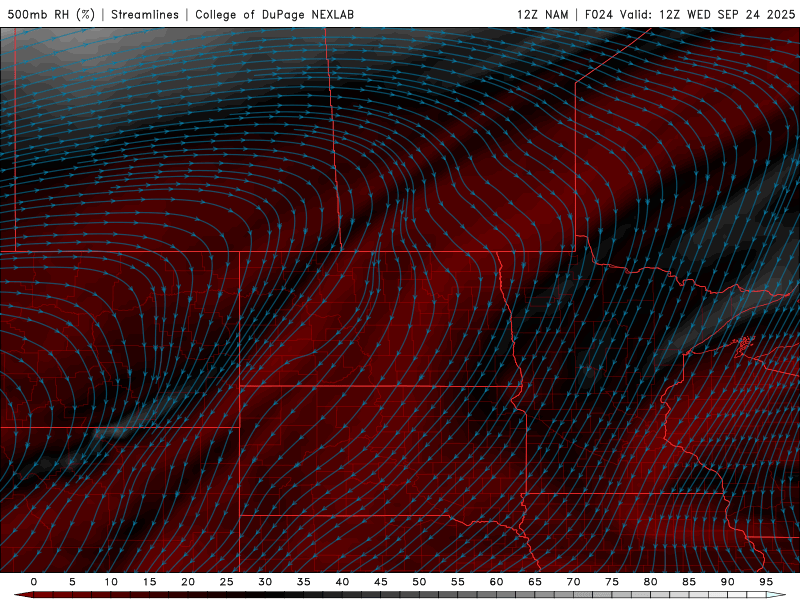800x600 pixels.
Task: Click the colorbar value label 80
Action: pos(651,582)
